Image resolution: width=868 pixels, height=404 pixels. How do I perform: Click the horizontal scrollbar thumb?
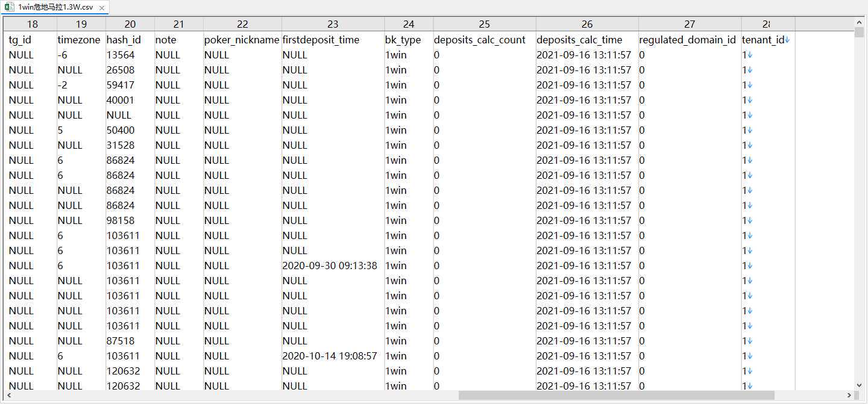[x=616, y=396]
